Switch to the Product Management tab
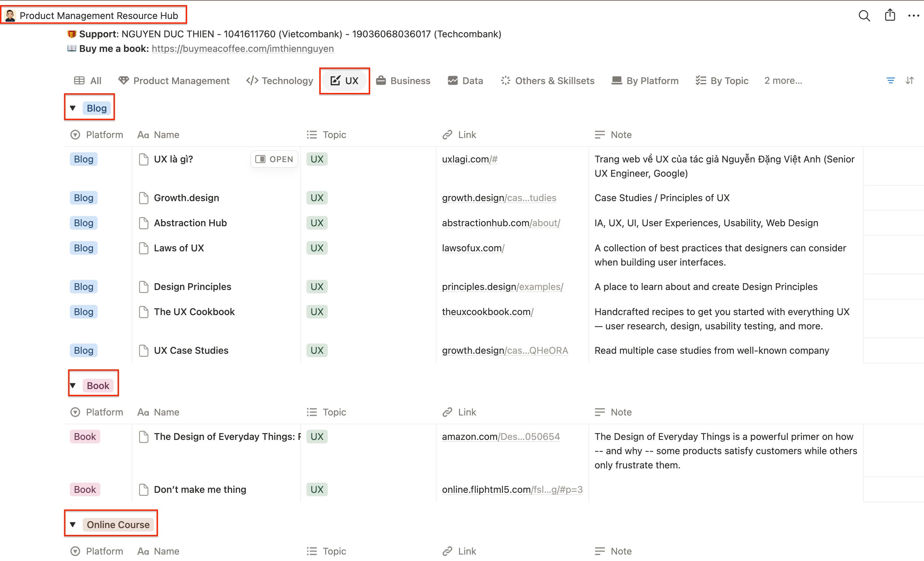Screen dimensions: 924x561 click(x=174, y=80)
